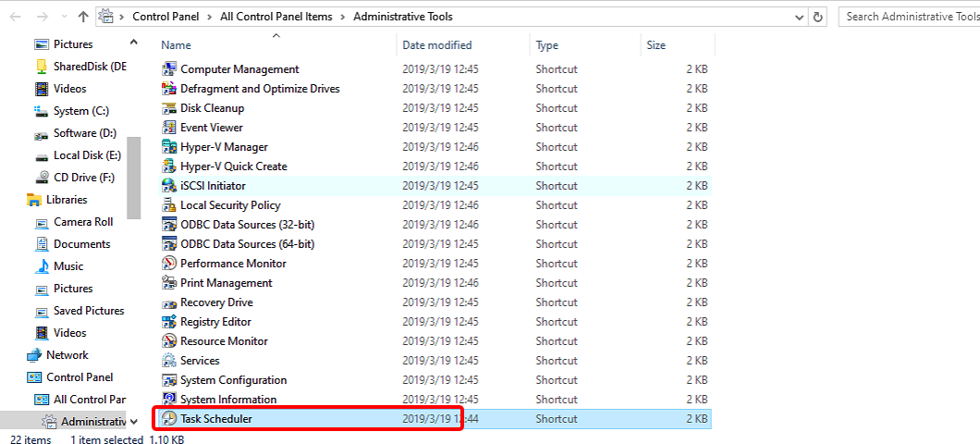Click the iSCSI Initiator icon
This screenshot has width=980, height=444.
coord(169,186)
